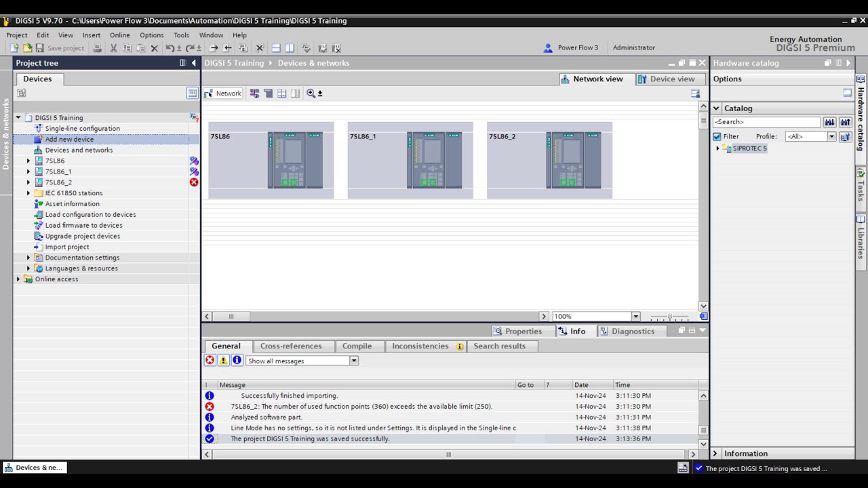Click the Redo arrow icon
This screenshot has width=868, height=488.
[191, 48]
